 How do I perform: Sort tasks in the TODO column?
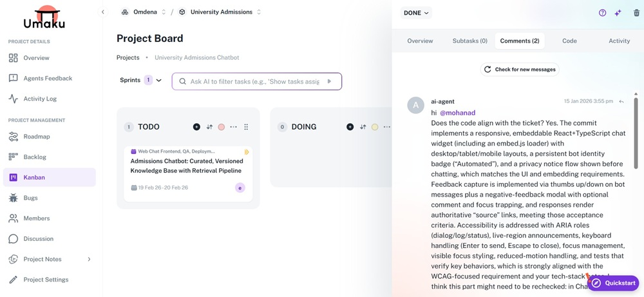pos(209,127)
